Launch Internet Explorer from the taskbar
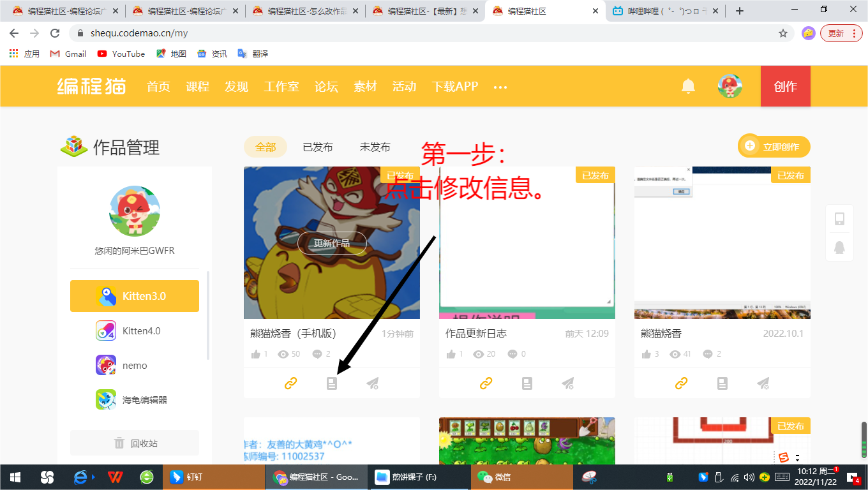This screenshot has width=868, height=490. (x=81, y=477)
